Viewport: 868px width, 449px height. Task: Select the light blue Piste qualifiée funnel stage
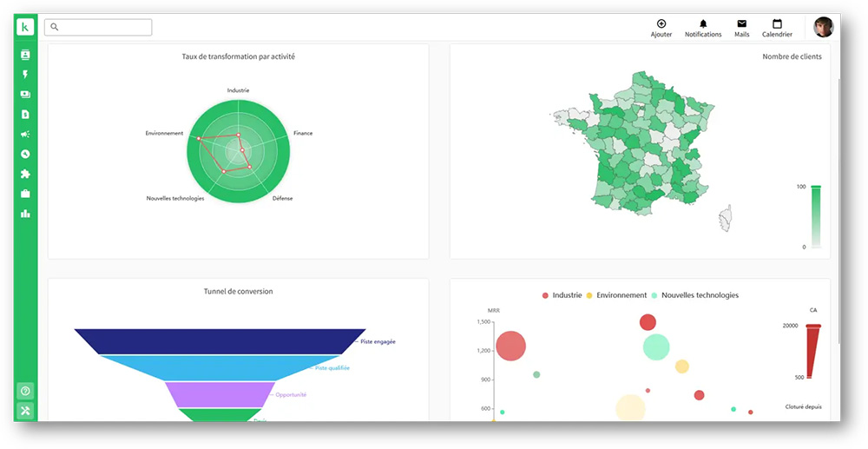pyautogui.click(x=220, y=367)
